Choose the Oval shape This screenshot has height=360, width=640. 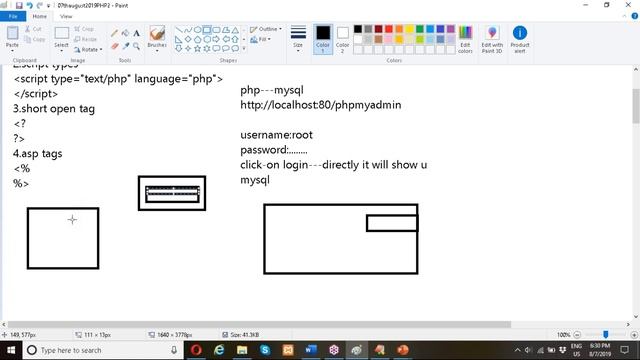tap(197, 30)
